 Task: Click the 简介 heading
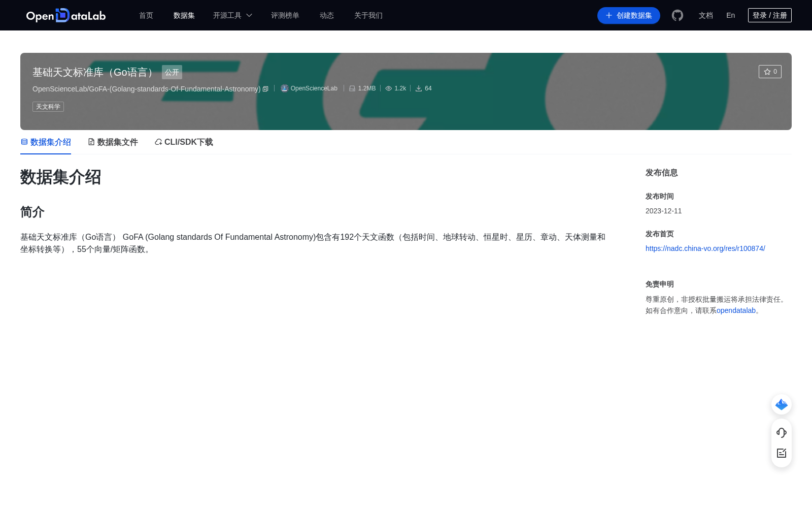pyautogui.click(x=32, y=212)
